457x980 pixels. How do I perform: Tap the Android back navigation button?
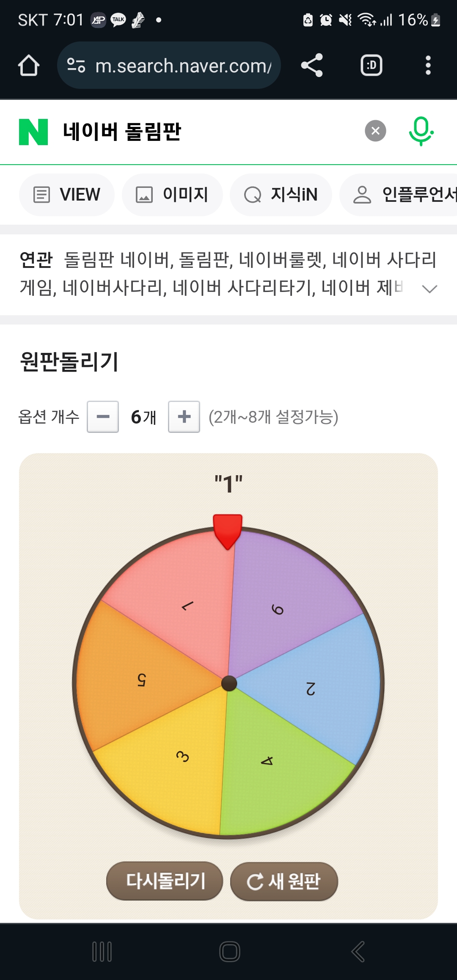coord(358,952)
